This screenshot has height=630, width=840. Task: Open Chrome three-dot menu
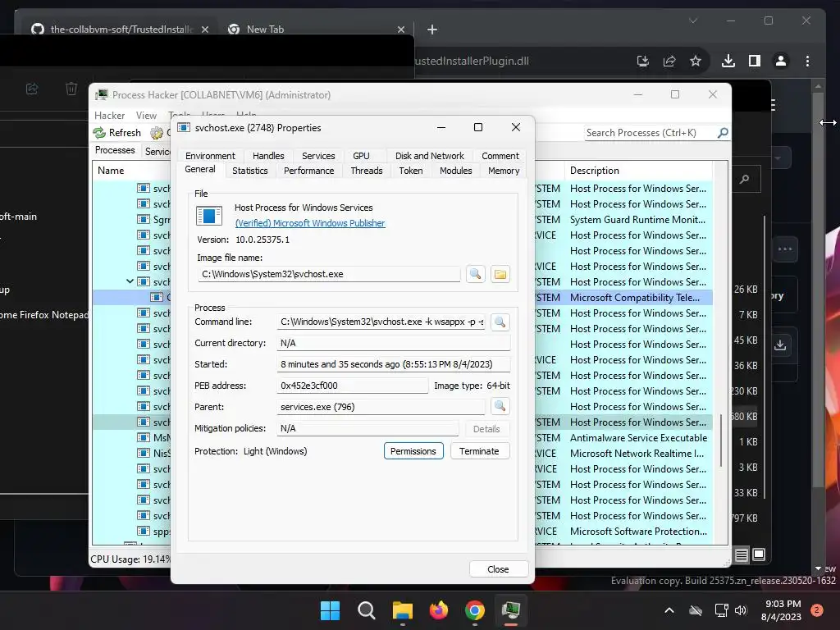[x=807, y=61]
